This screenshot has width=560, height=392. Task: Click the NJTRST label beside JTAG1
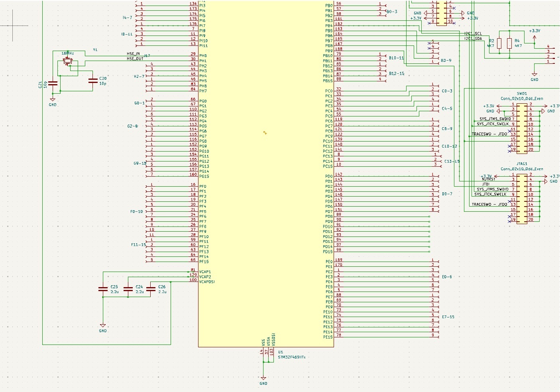[489, 179]
